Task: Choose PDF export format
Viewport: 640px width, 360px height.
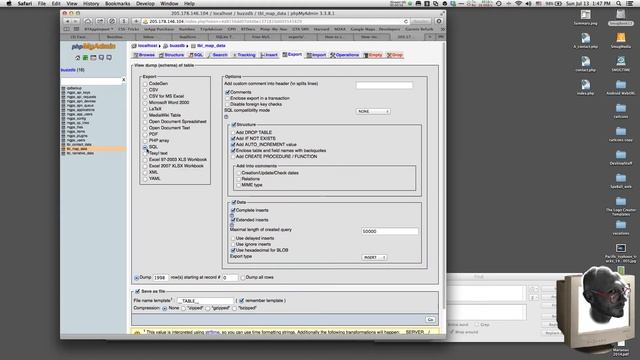Action: tap(145, 134)
